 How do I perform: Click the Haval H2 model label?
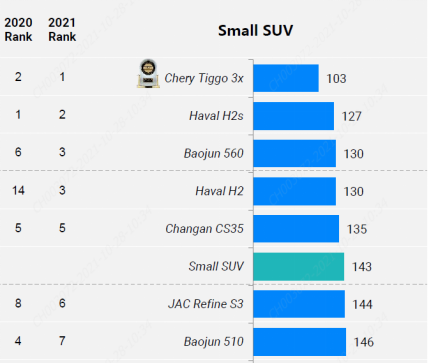(219, 191)
